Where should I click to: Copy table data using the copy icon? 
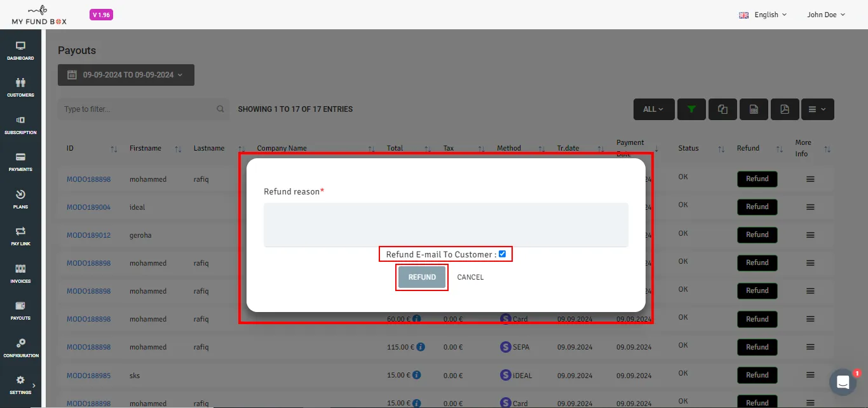pyautogui.click(x=722, y=109)
